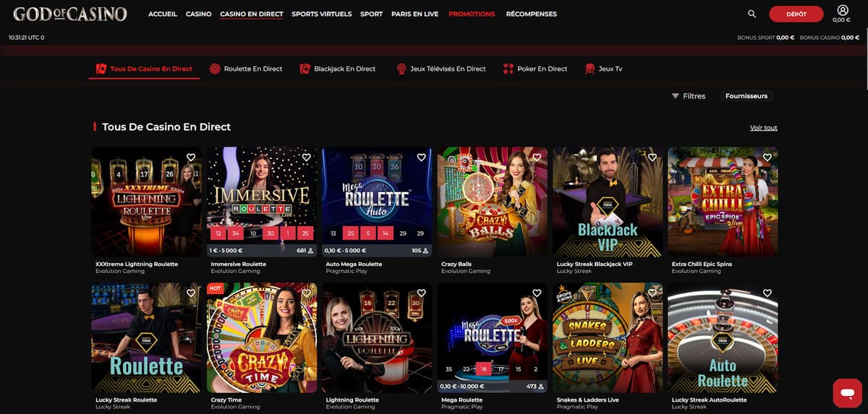Click Bonus Casino 0,00 € balance
The image size is (868, 414).
point(830,38)
